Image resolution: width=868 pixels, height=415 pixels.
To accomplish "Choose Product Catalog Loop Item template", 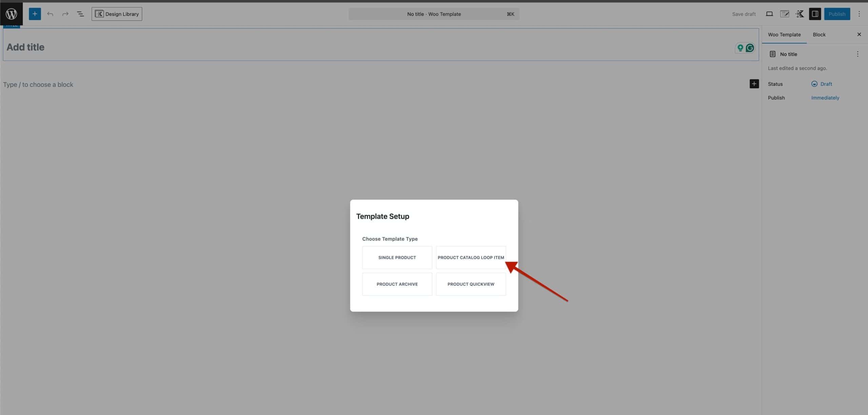I will (x=471, y=258).
